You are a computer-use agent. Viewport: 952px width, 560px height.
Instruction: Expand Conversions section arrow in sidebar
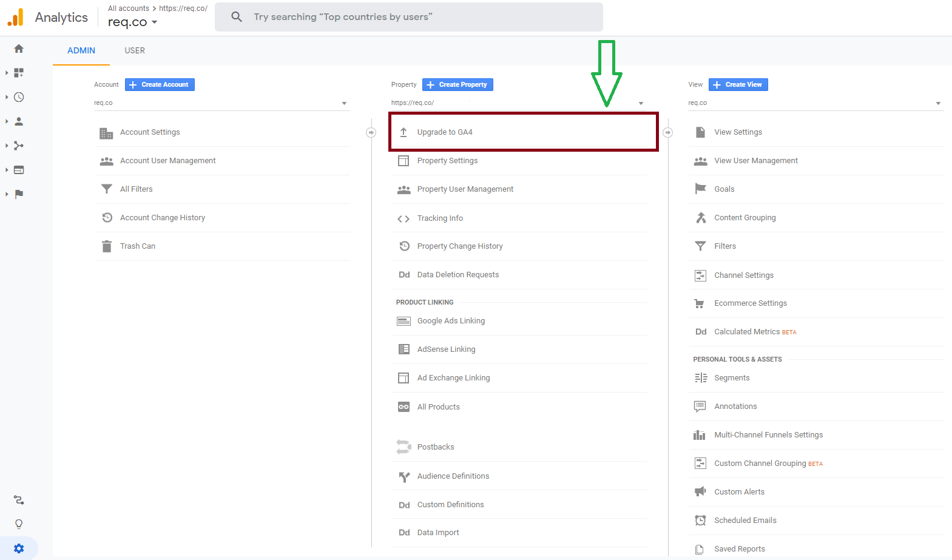(7, 194)
